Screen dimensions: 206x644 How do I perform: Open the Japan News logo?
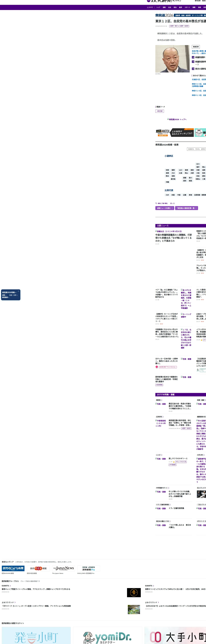click(64, 568)
